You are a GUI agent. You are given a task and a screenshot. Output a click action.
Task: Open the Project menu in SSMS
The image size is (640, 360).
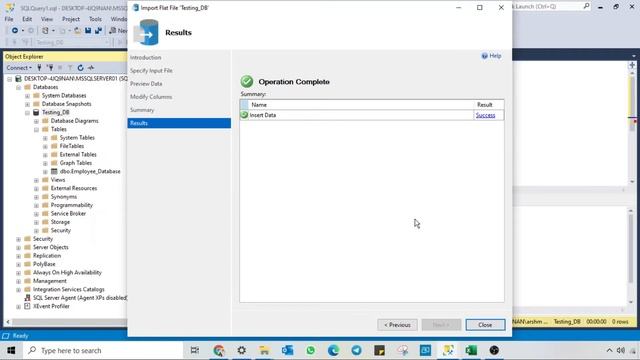(71, 19)
